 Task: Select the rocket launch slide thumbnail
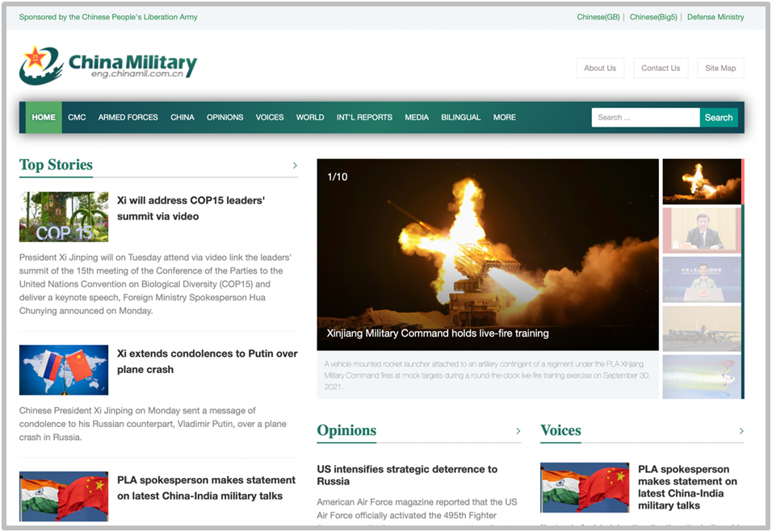(702, 182)
